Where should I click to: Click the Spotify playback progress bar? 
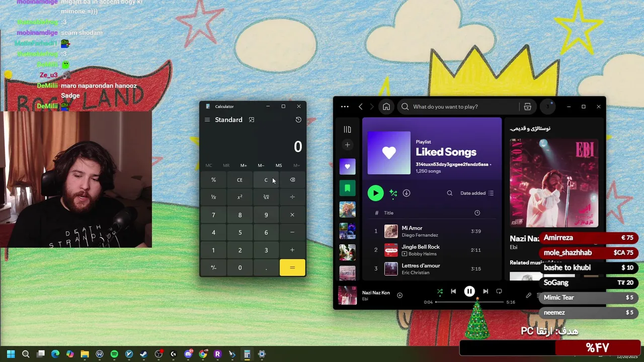[x=469, y=302]
